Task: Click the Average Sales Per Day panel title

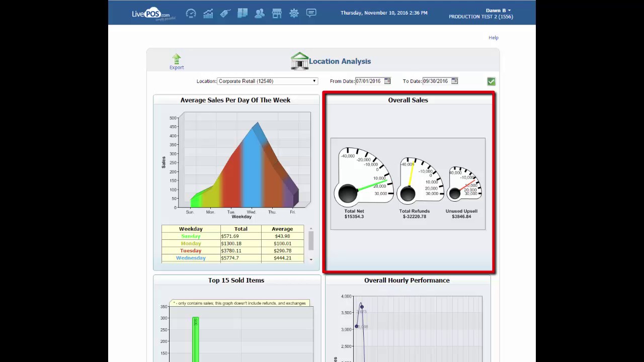Action: click(x=235, y=100)
